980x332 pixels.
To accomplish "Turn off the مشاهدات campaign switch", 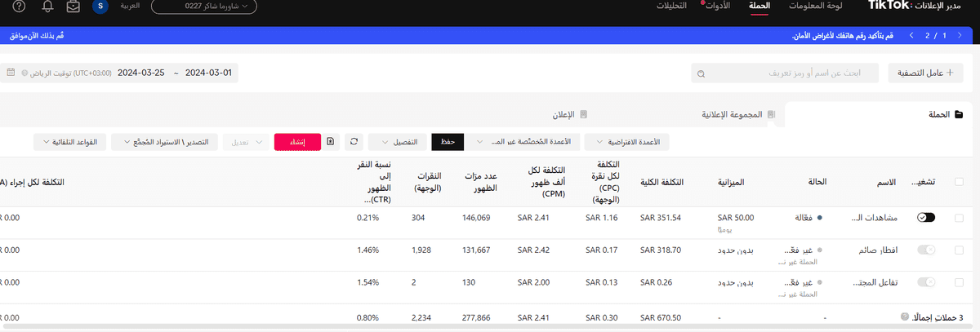I will tap(926, 218).
